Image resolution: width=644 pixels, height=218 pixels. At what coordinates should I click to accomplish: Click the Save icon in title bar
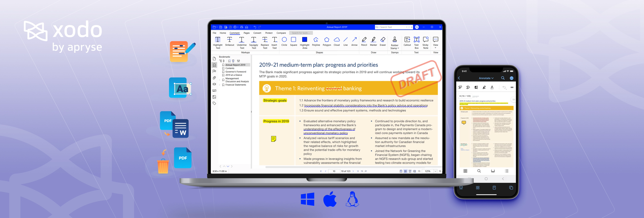coord(221,27)
